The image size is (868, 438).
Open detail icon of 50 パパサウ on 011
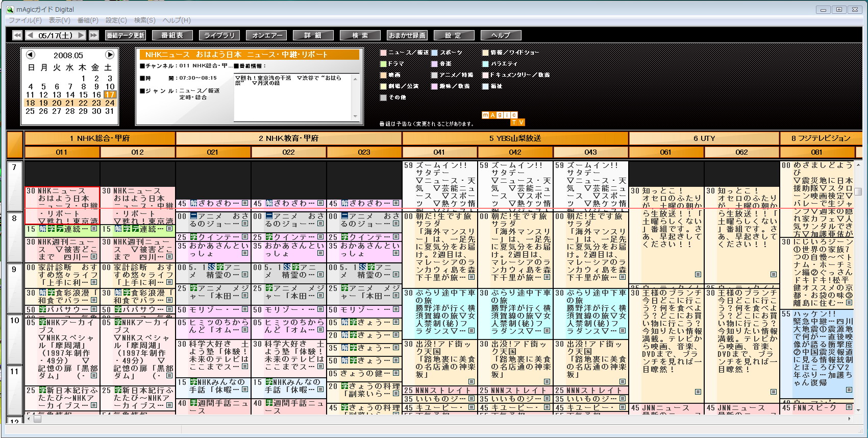[x=93, y=309]
